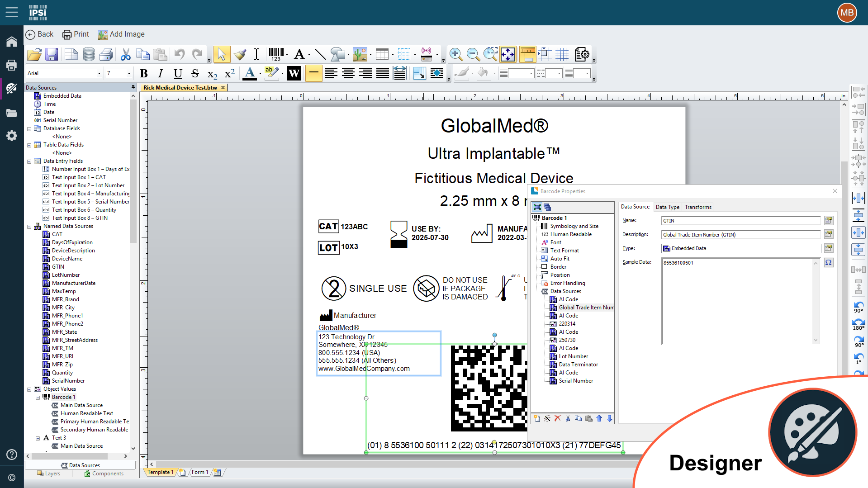Open the Components panel tab
Screen dimensions: 868x488
click(104, 474)
